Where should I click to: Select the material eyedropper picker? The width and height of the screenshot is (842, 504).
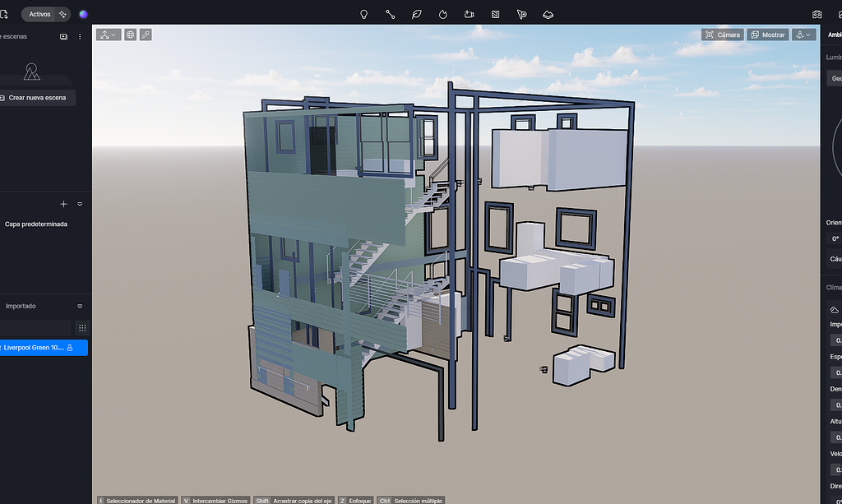[x=146, y=35]
